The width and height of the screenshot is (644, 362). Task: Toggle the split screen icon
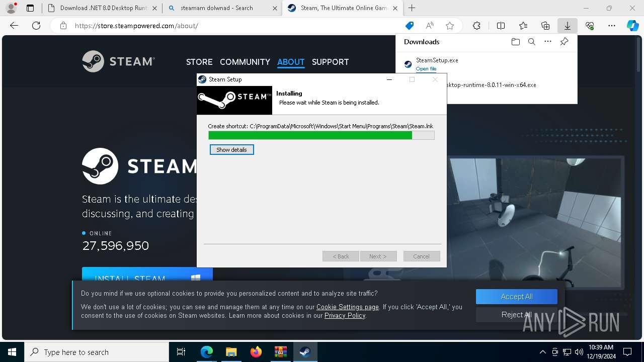point(501,26)
